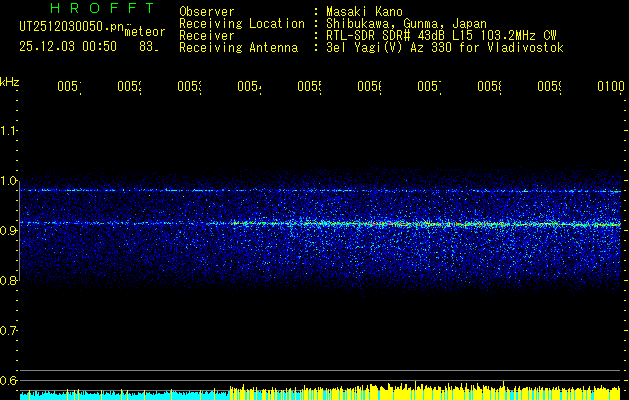This screenshot has width=629, height=400.
Task: Click the 0056 time marker
Action: click(x=369, y=86)
